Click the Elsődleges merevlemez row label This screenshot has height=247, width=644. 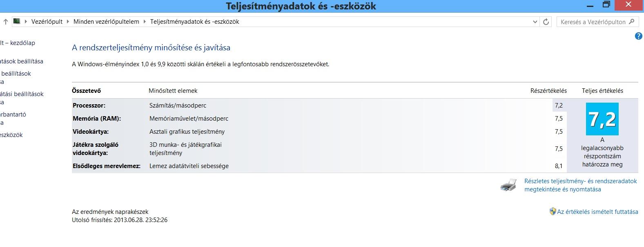point(107,166)
